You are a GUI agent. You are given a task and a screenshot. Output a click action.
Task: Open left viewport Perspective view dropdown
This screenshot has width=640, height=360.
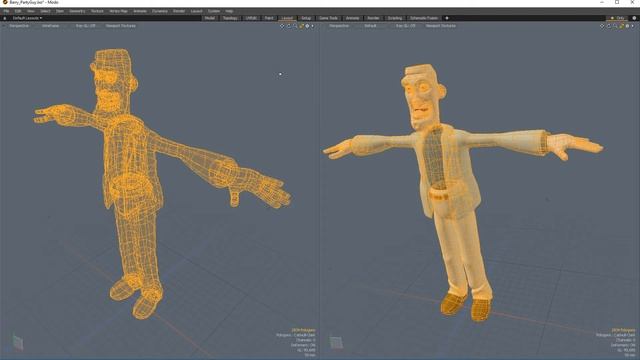click(19, 26)
